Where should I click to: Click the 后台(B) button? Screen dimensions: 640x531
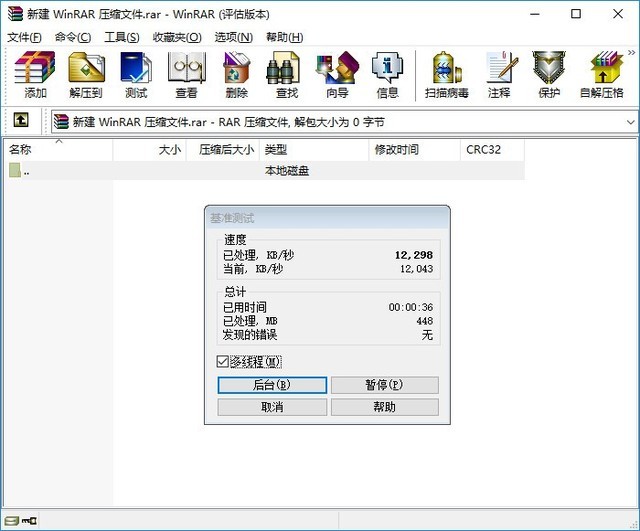pyautogui.click(x=272, y=385)
